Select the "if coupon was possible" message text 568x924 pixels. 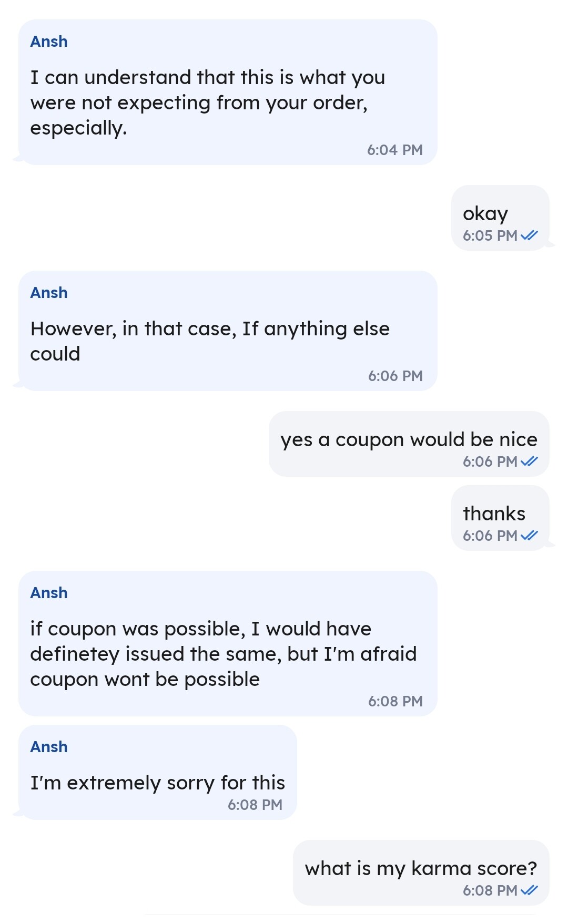coord(223,654)
